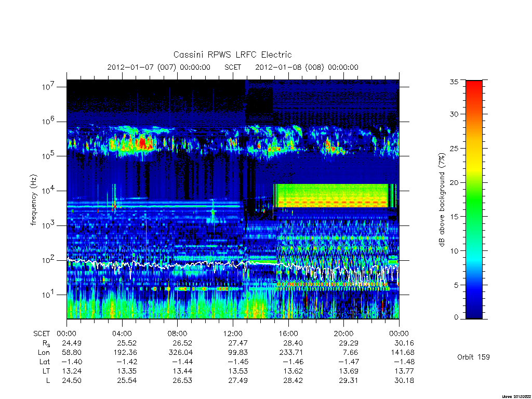Click the 20:00 time axis label
The image size is (532, 399).
tap(344, 334)
